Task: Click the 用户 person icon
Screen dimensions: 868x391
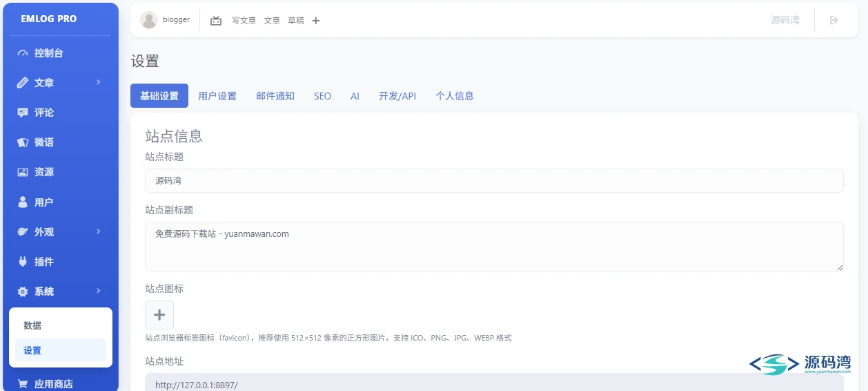Action: [23, 202]
